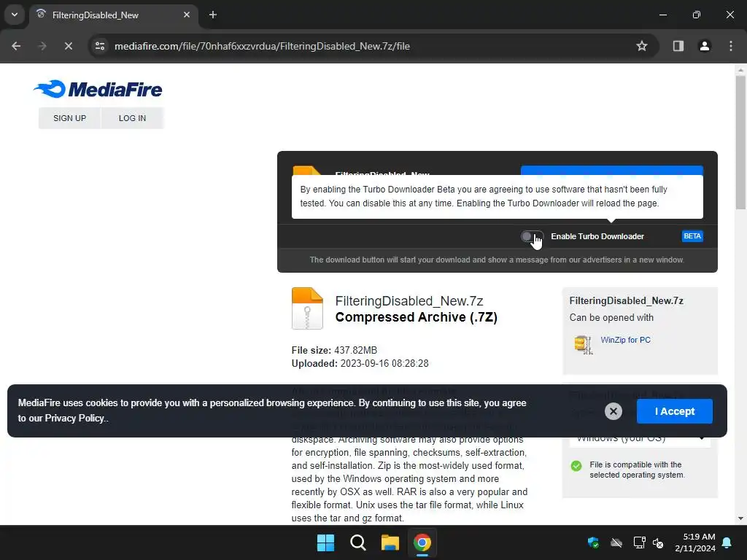This screenshot has height=560, width=747.
Task: Click 'Compressed Archive (.7Z)' heading
Action: pos(417,317)
